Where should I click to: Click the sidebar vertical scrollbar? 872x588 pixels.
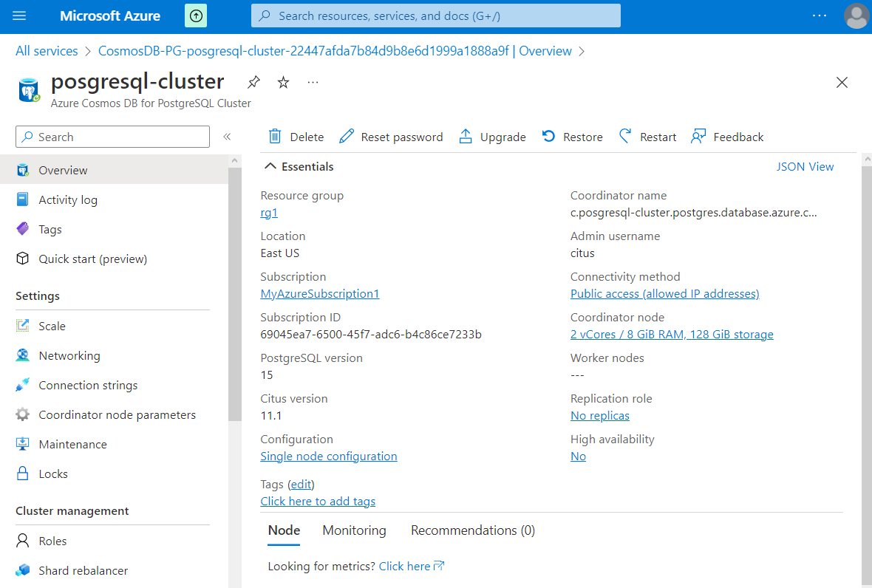tap(234, 295)
